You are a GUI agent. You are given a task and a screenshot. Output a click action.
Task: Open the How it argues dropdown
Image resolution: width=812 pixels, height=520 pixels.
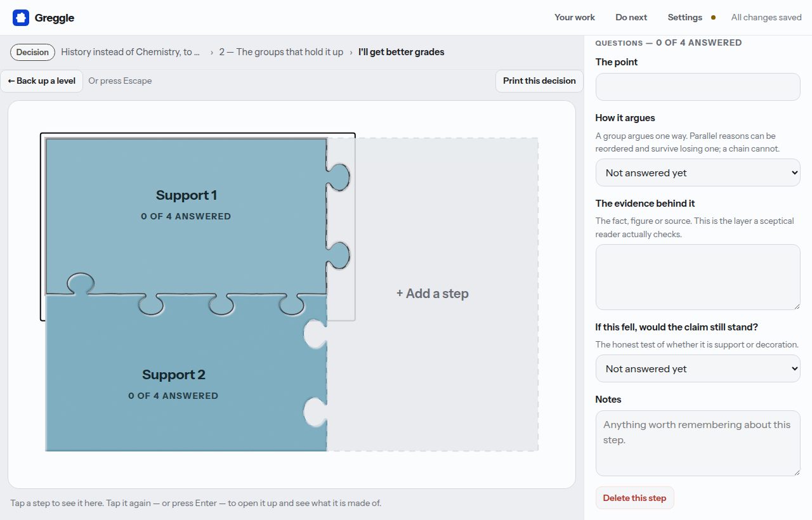tap(698, 172)
